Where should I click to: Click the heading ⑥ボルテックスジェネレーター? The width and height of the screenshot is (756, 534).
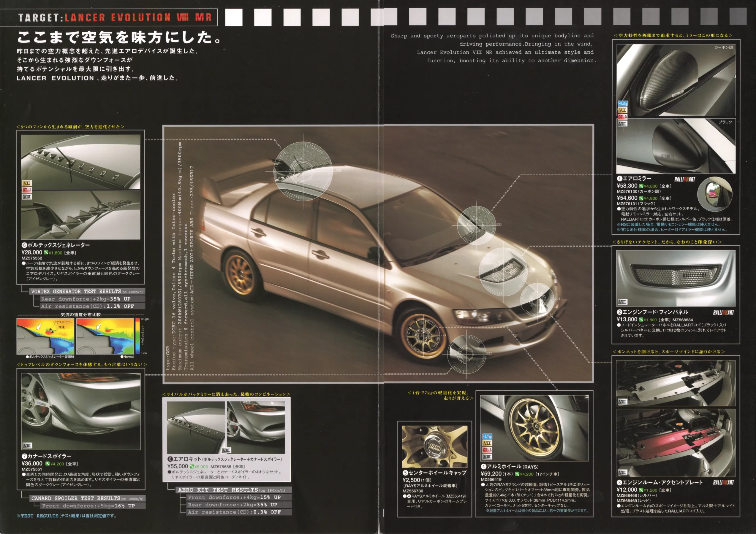click(x=56, y=245)
